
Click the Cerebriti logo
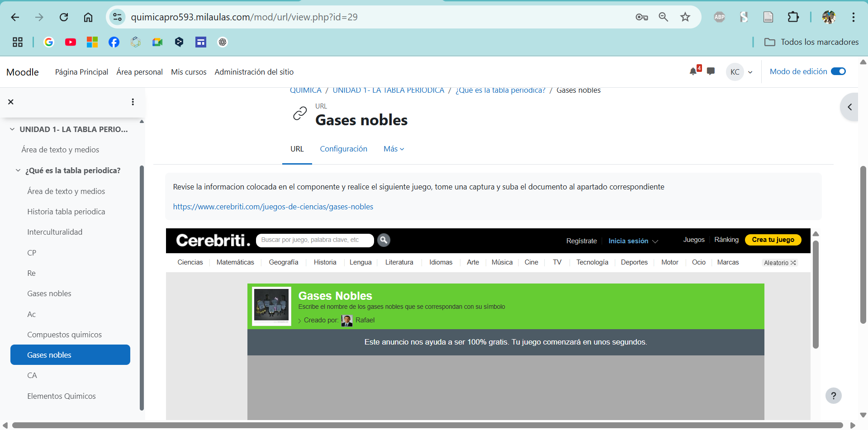pyautogui.click(x=213, y=240)
